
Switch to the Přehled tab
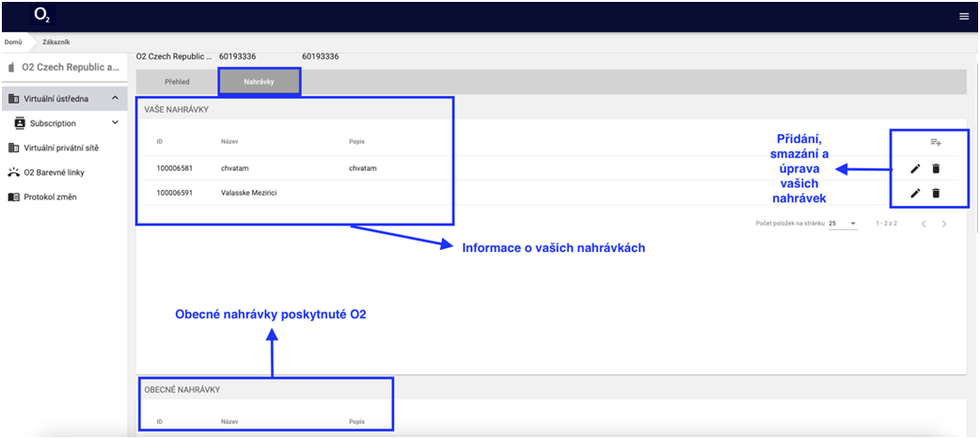click(177, 82)
